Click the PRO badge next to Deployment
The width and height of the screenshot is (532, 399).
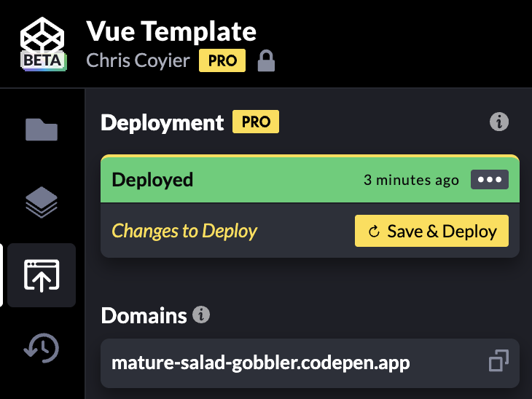[256, 122]
